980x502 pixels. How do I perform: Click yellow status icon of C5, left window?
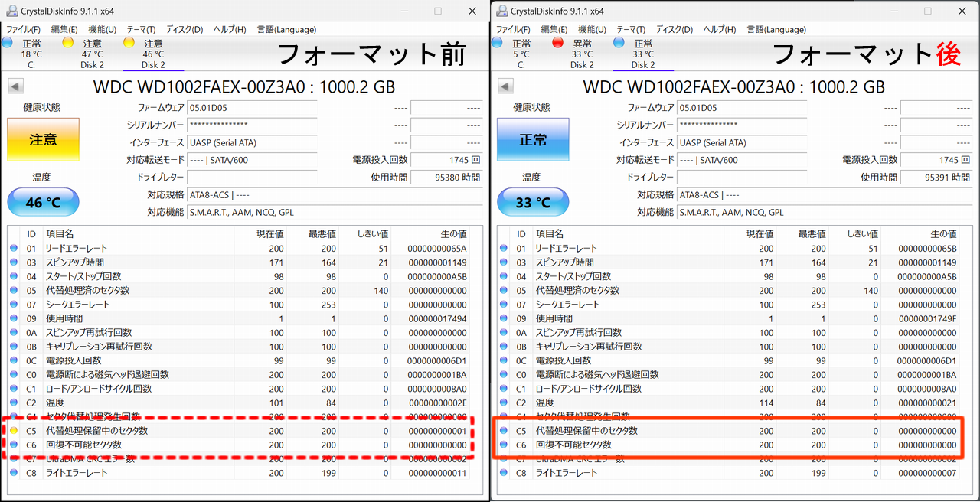14,431
